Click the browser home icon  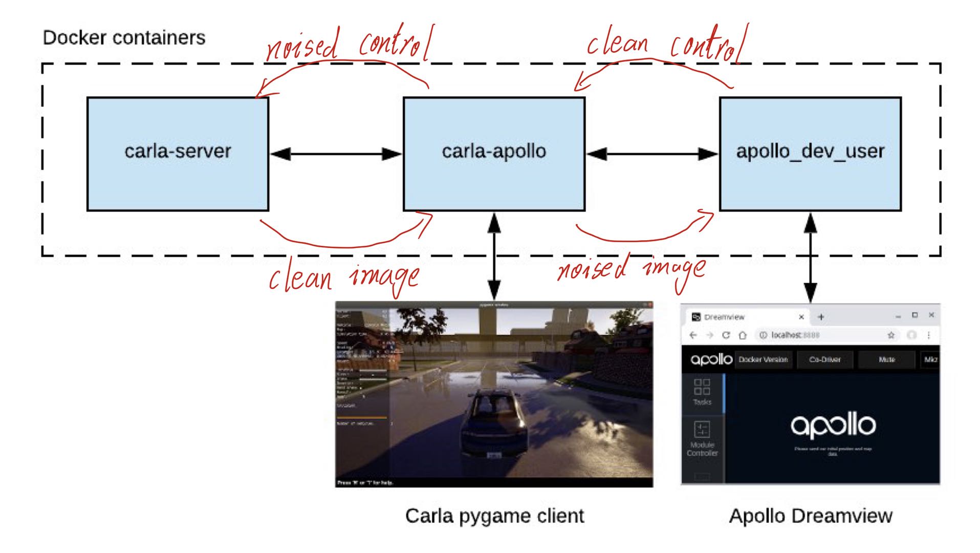[x=743, y=335]
